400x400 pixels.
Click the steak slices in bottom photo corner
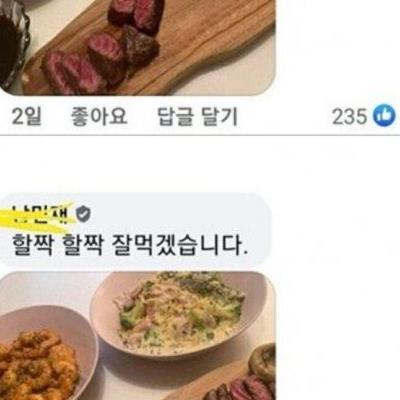(238, 388)
